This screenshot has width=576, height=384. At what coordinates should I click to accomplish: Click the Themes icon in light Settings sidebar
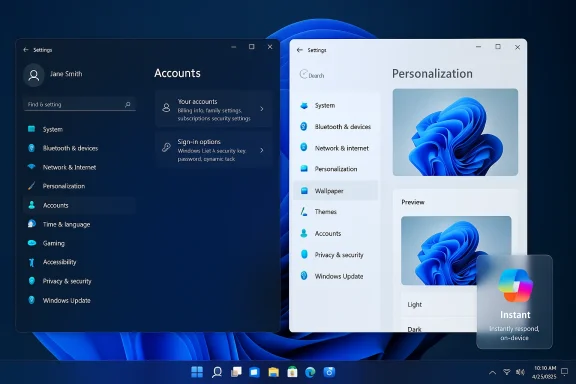coord(304,212)
